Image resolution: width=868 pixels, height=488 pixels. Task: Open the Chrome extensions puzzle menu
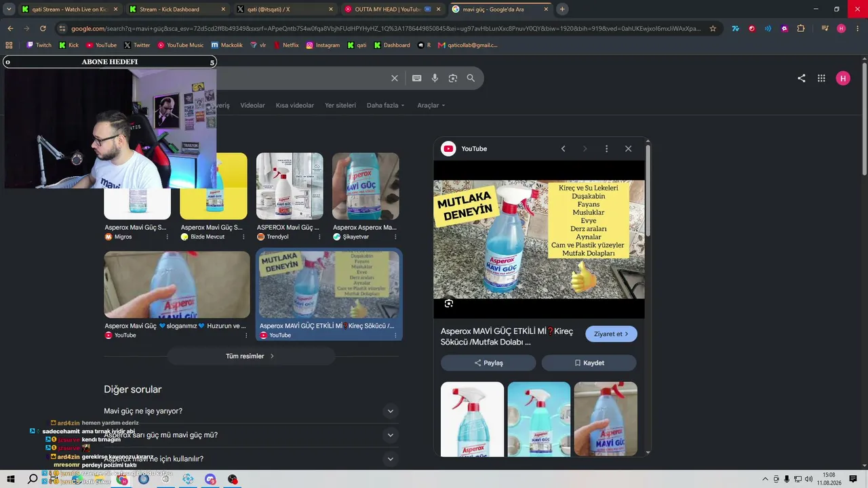click(x=801, y=28)
